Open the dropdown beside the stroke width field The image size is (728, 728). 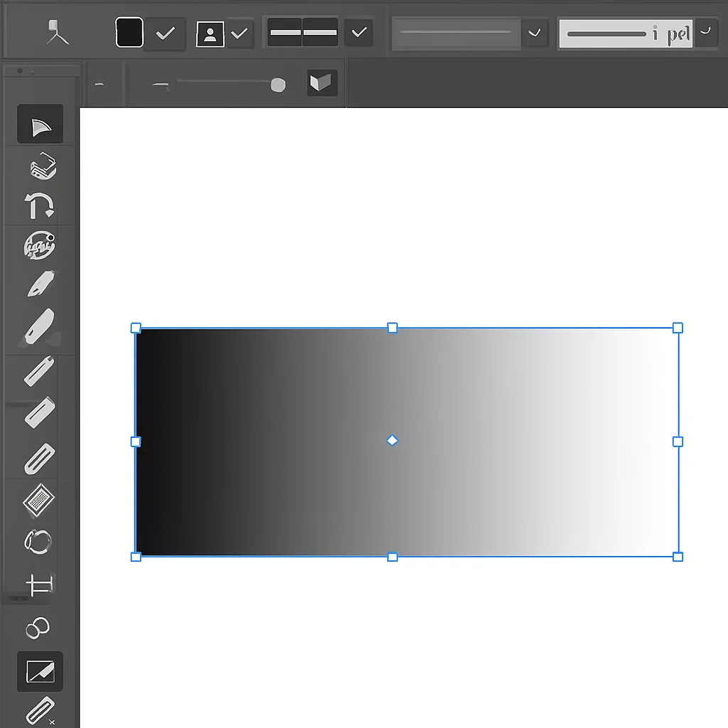(x=706, y=33)
